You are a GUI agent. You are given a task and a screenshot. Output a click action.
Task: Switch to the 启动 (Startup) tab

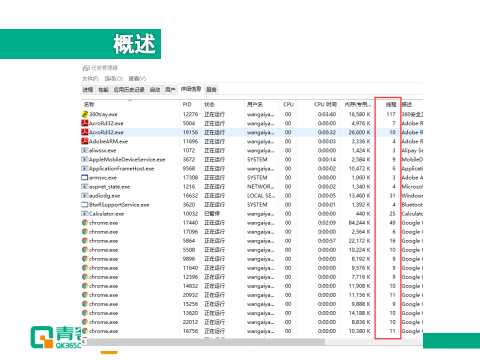[155, 89]
